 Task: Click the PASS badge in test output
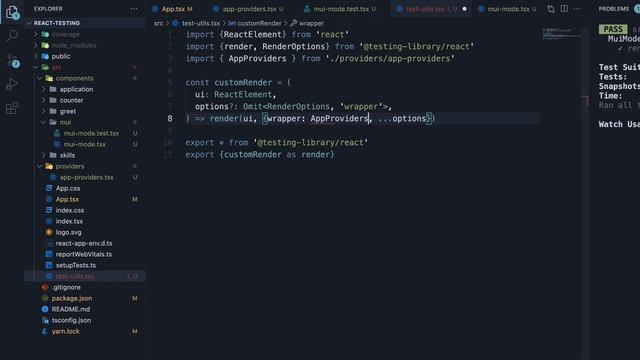pos(613,29)
